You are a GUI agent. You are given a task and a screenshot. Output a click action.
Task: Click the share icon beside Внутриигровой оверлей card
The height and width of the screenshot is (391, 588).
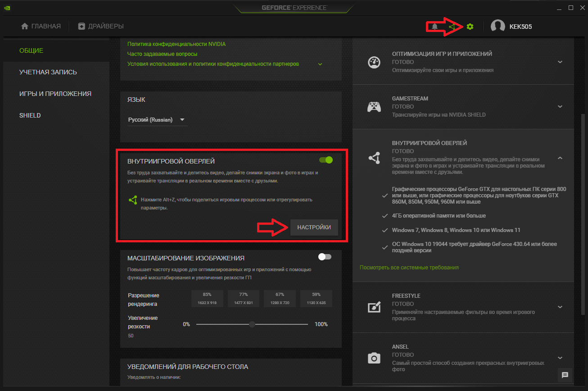point(374,158)
